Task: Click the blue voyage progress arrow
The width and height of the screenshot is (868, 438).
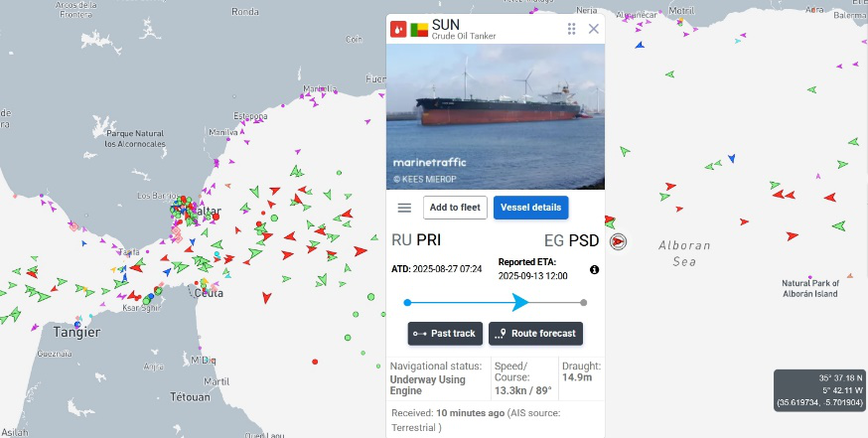Action: coord(520,302)
